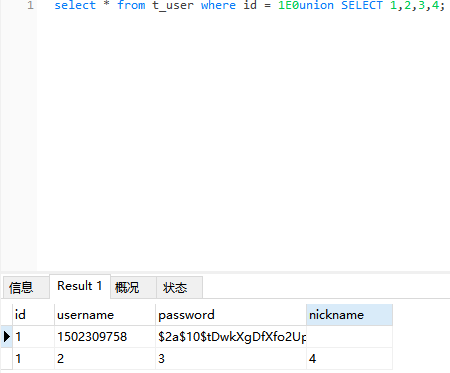This screenshot has width=450, height=373.
Task: Select the second row cell with value 3
Action: [231, 359]
